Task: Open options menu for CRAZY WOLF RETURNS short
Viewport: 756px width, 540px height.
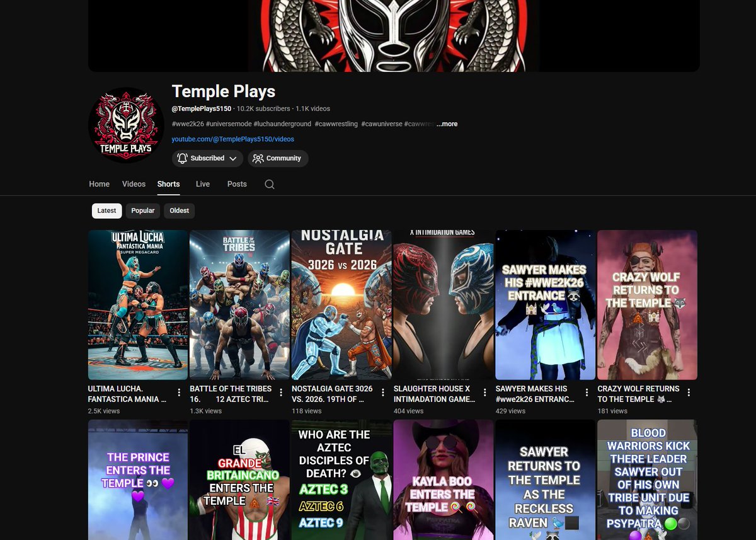Action: [x=689, y=393]
